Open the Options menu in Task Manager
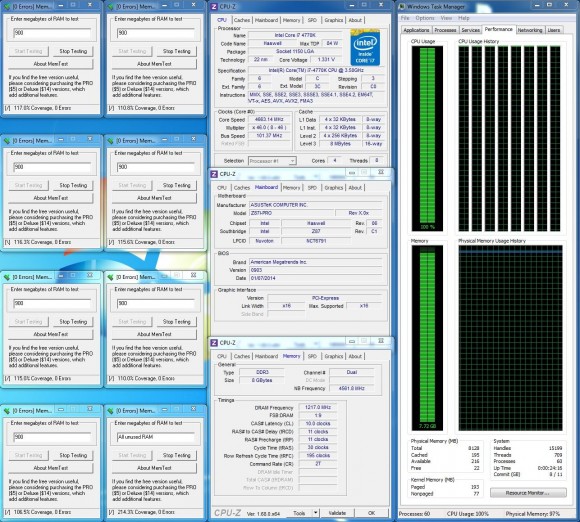Image resolution: width=580 pixels, height=522 pixels. click(x=425, y=18)
